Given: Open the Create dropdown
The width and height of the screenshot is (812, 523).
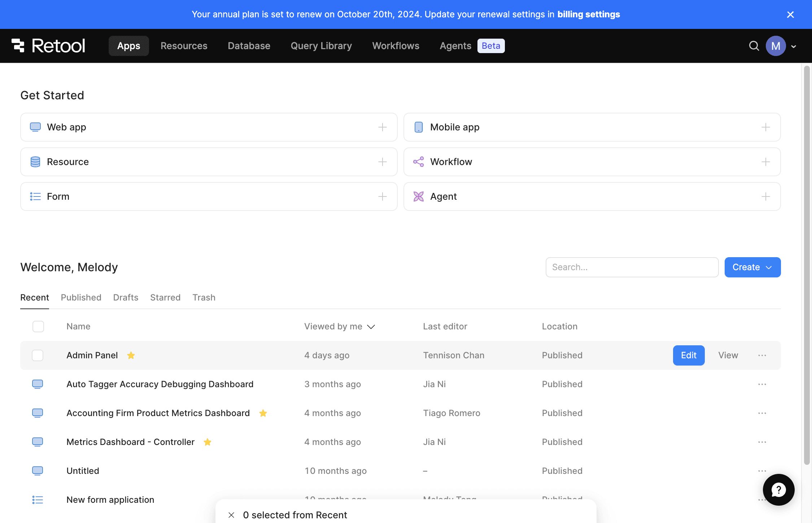Looking at the screenshot, I should pyautogui.click(x=752, y=267).
